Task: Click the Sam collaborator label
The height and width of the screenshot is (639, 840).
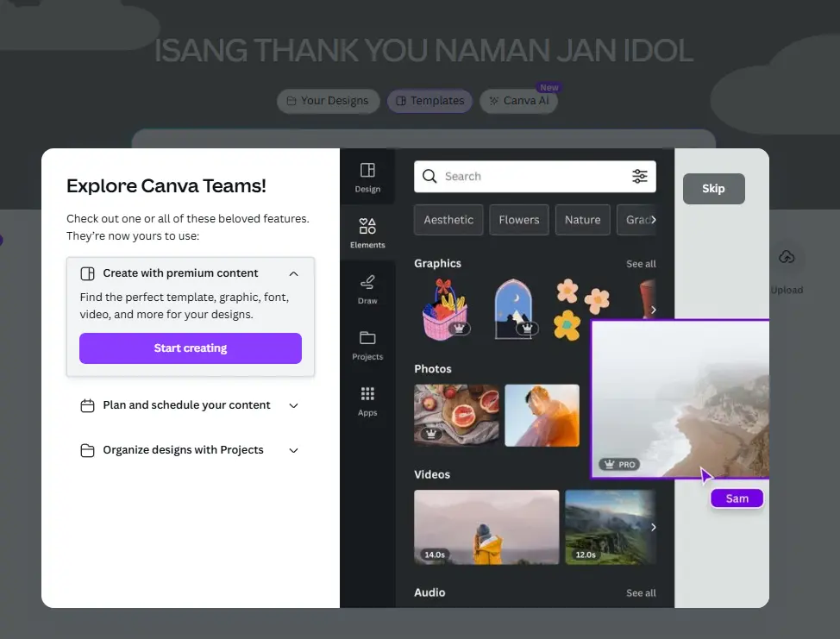Action: [x=737, y=498]
